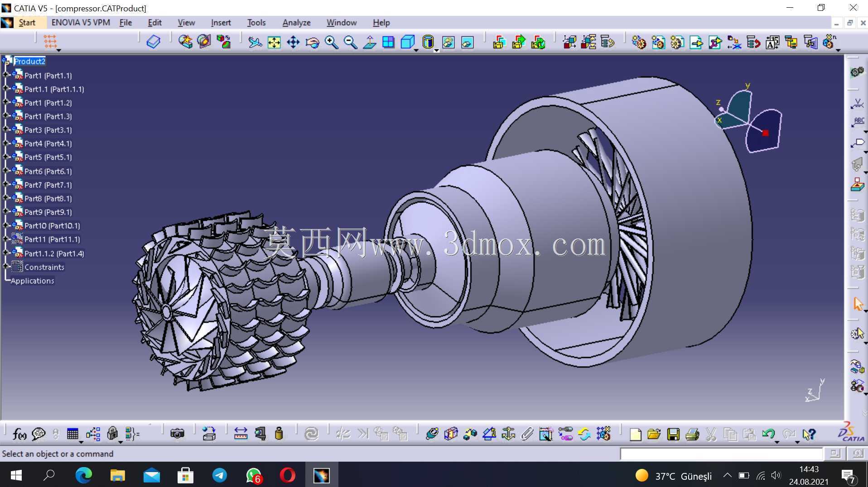This screenshot has width=868, height=487.
Task: Open the ENOVIA V5 VPM menu
Action: click(81, 23)
